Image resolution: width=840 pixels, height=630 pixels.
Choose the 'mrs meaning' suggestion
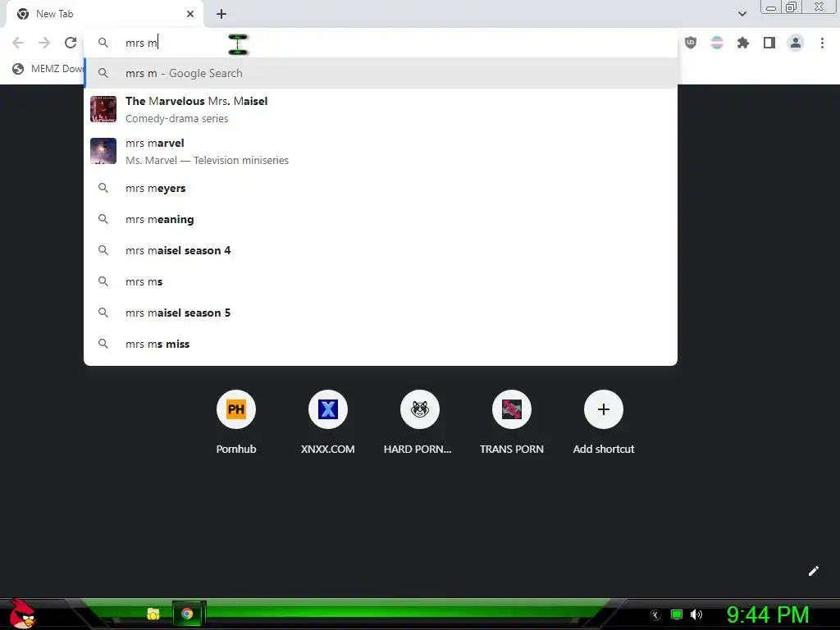click(381, 219)
